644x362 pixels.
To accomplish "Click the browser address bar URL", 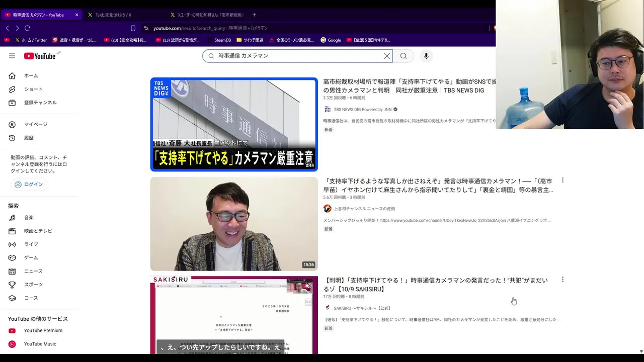I will click(210, 28).
